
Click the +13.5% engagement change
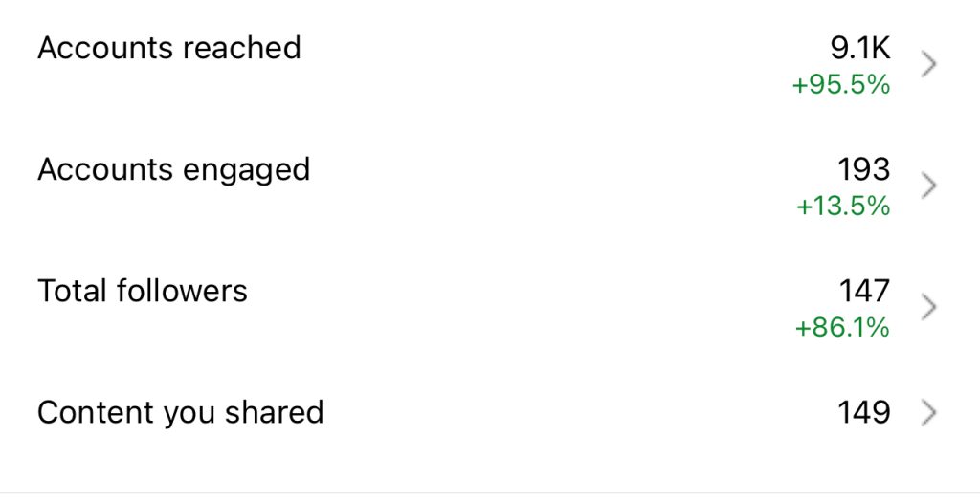tap(843, 207)
